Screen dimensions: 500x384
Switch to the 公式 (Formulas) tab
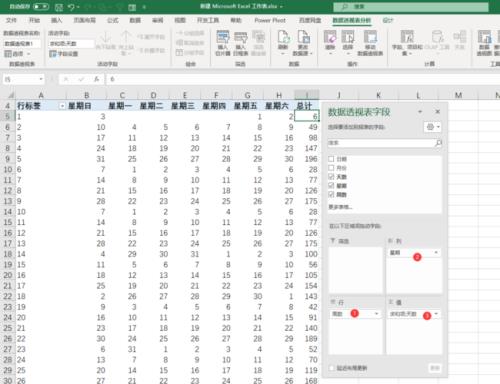click(x=113, y=20)
